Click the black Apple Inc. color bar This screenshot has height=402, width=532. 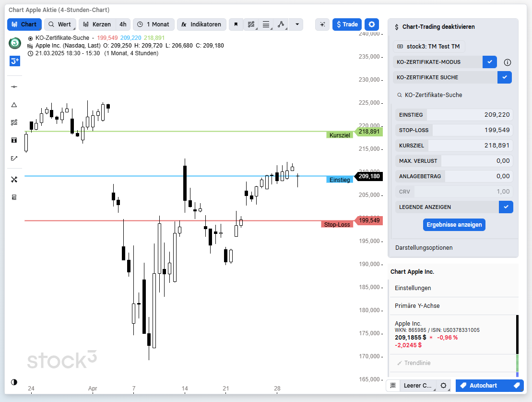point(518,335)
